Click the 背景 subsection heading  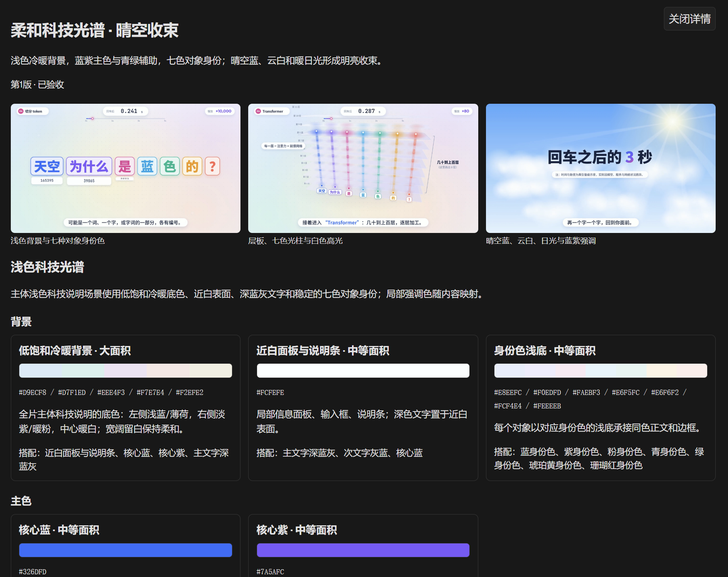tap(21, 322)
